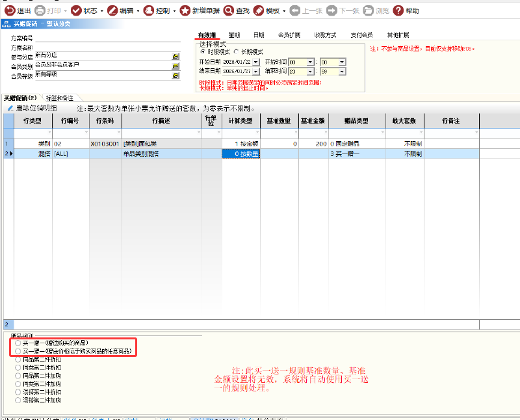The image size is (520, 420).
Task: Click the 方案编号 input field
Action: point(108,38)
